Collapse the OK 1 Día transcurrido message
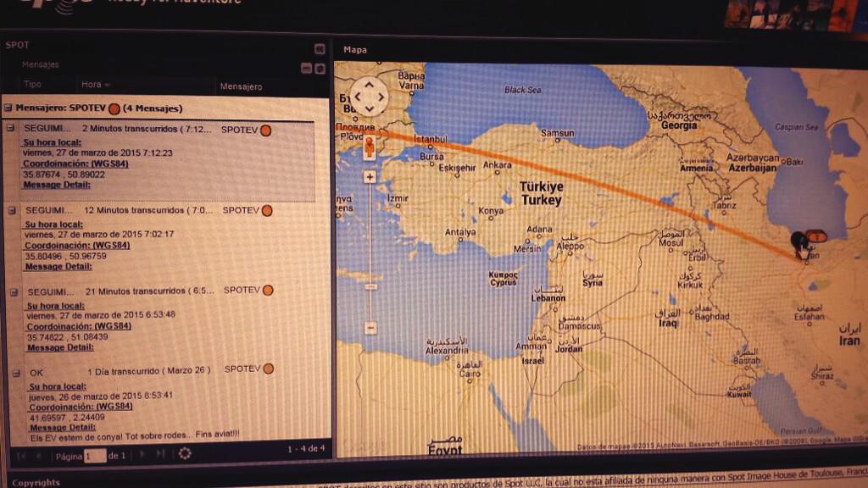 [17, 374]
